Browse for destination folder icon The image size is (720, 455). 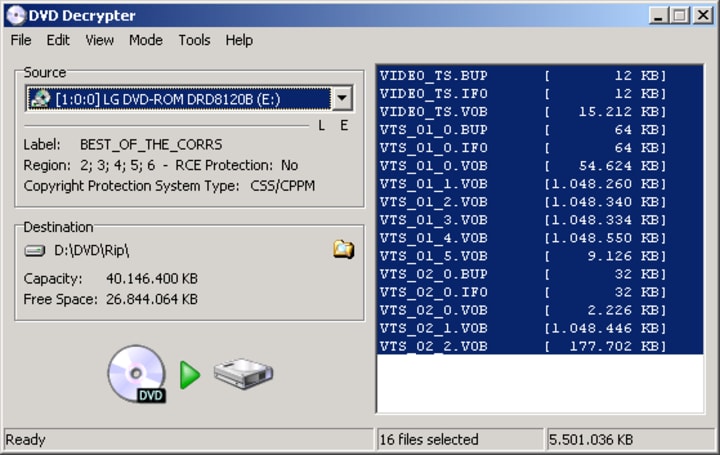point(343,249)
